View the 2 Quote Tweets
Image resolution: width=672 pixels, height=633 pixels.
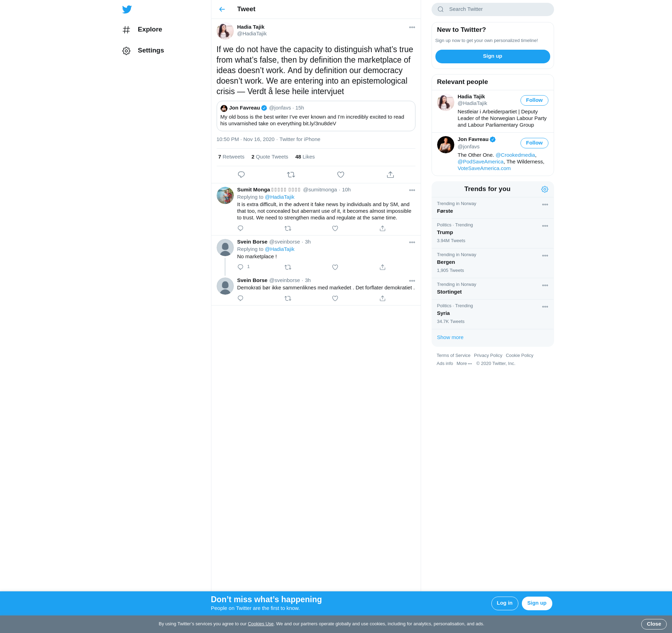[x=269, y=157]
